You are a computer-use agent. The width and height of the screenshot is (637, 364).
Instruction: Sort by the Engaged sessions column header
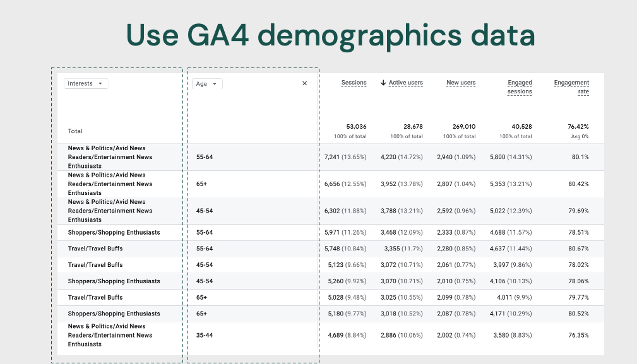click(x=520, y=87)
